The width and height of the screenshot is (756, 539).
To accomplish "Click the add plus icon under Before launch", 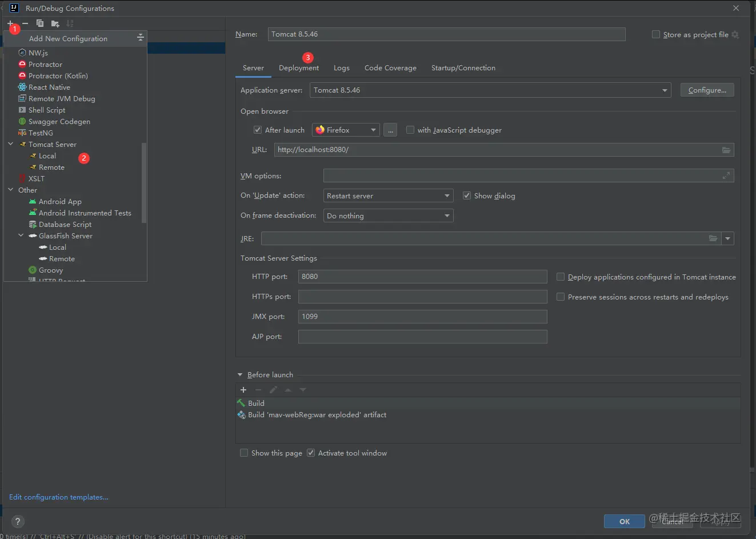I will coord(243,390).
